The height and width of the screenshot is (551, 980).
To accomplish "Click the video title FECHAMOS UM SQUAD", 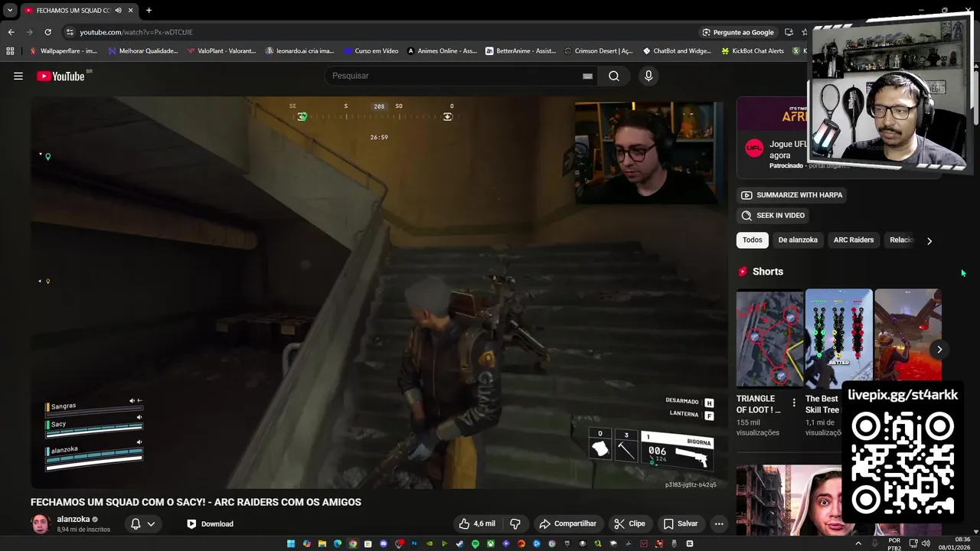I will coord(196,502).
